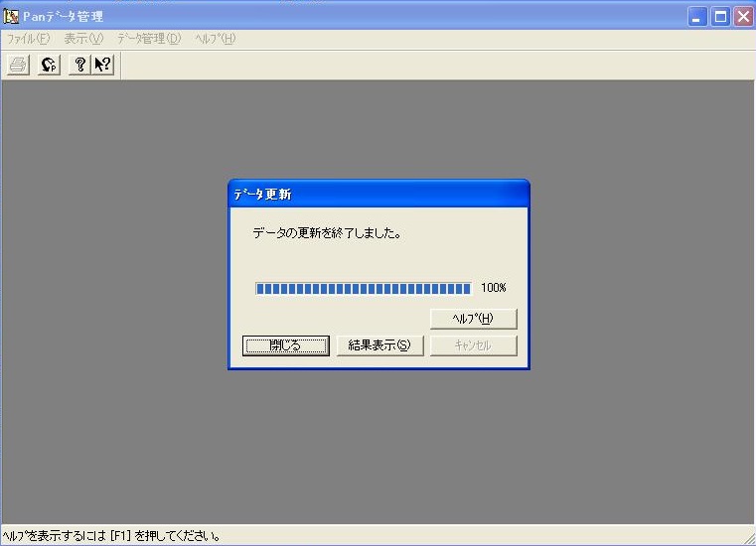Click the データの更新を終了しました message
This screenshot has width=756, height=546.
click(x=328, y=233)
